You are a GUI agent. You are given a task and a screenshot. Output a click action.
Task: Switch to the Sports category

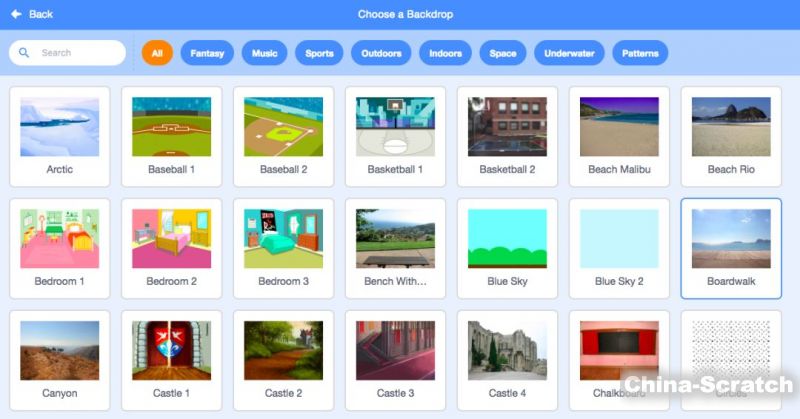pos(319,53)
